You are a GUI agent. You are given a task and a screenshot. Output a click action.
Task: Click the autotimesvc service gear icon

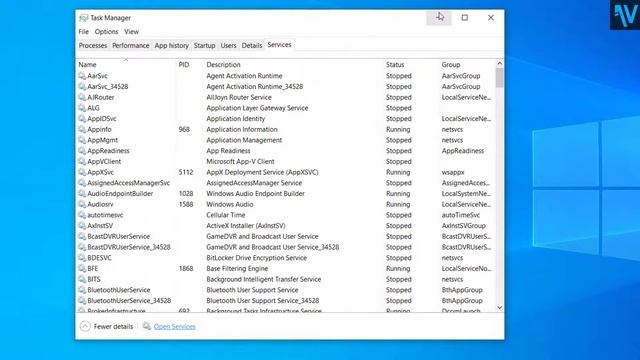[82, 215]
